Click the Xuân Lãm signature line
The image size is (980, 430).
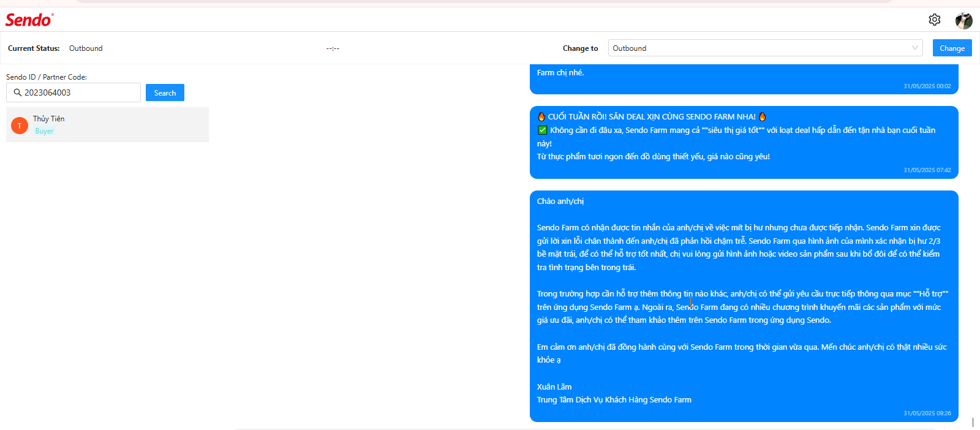[x=554, y=387]
